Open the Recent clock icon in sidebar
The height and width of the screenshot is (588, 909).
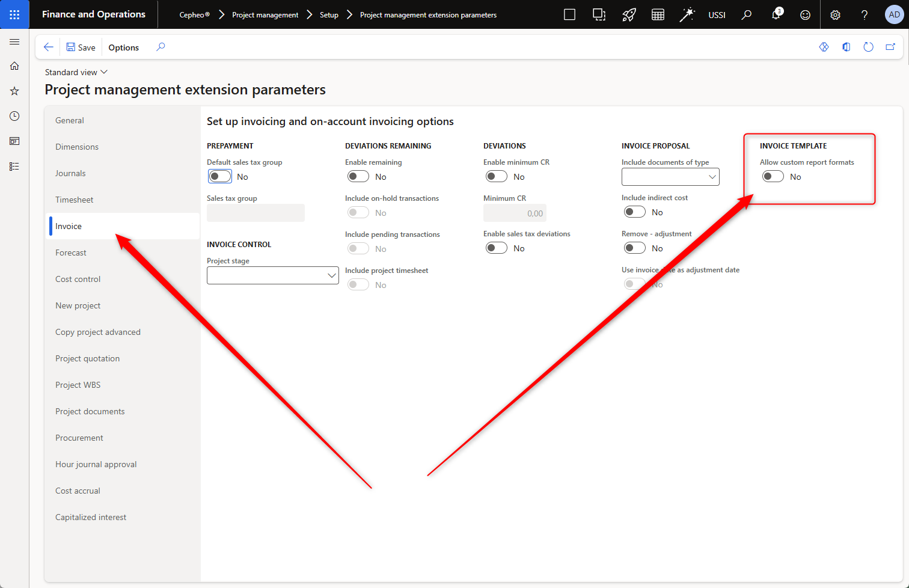14,116
